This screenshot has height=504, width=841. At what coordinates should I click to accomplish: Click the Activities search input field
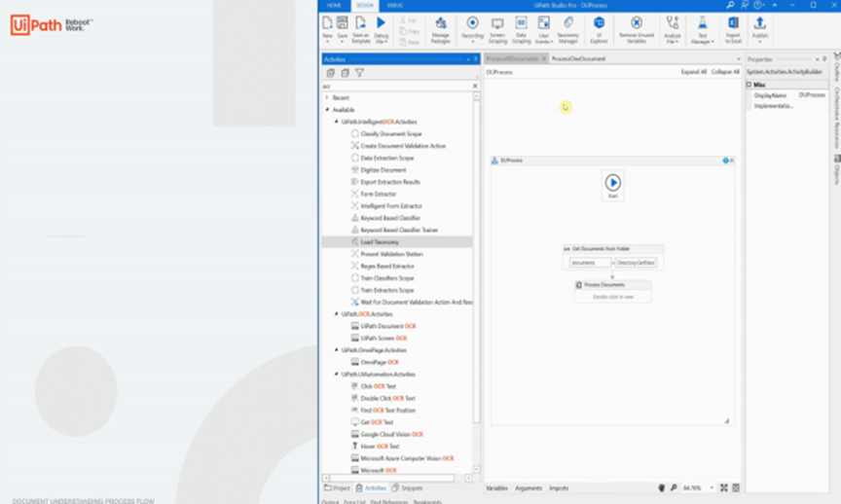point(396,86)
